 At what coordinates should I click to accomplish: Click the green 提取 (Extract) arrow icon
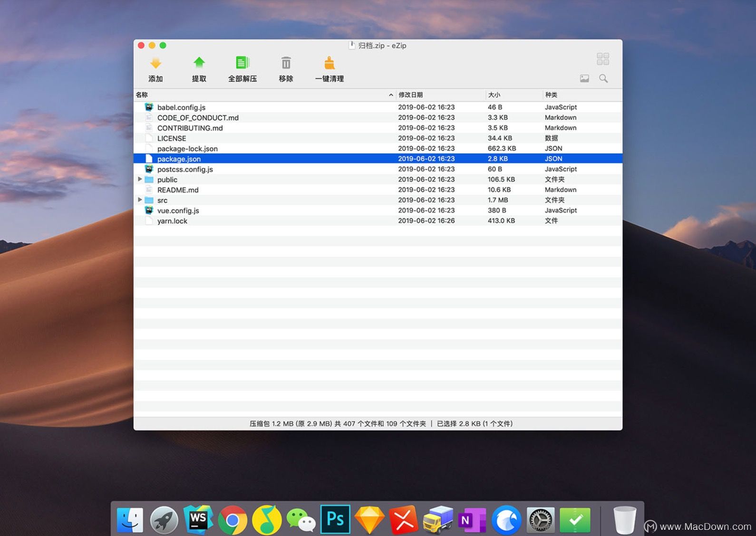coord(199,63)
